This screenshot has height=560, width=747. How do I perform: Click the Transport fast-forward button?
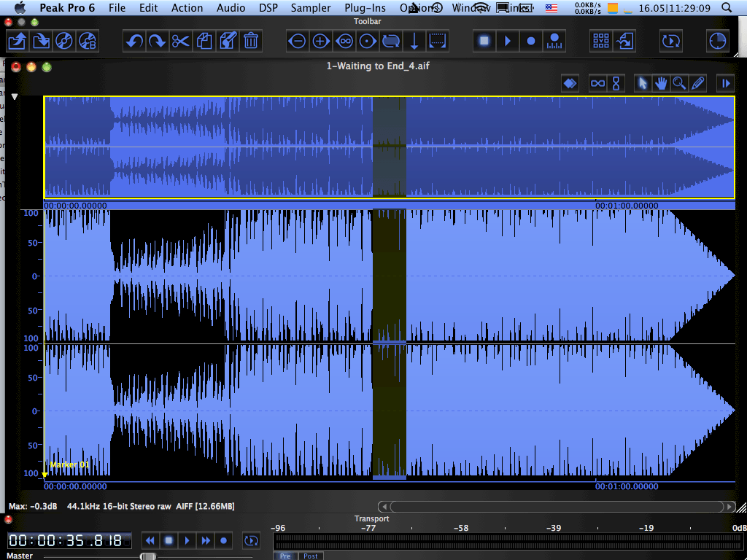coord(205,540)
